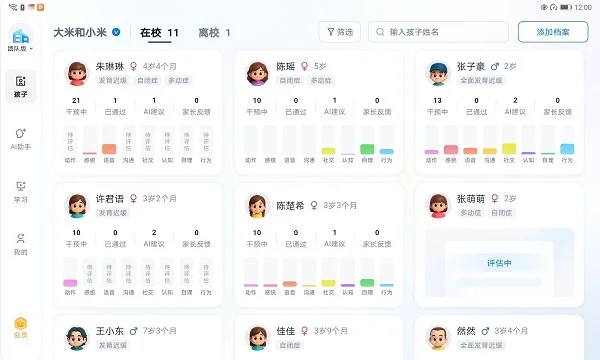Switch to the 在校 11 tab
The image size is (600, 360).
[159, 33]
